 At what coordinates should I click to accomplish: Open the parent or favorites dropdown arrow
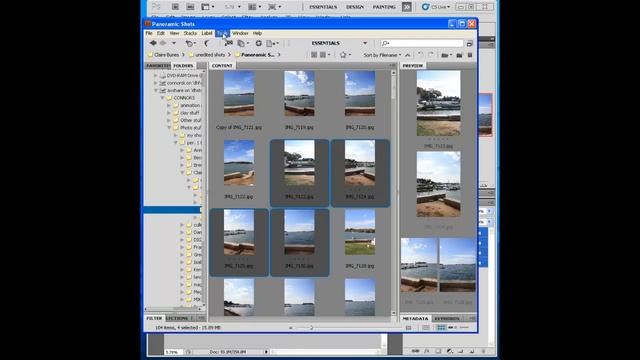click(x=174, y=43)
